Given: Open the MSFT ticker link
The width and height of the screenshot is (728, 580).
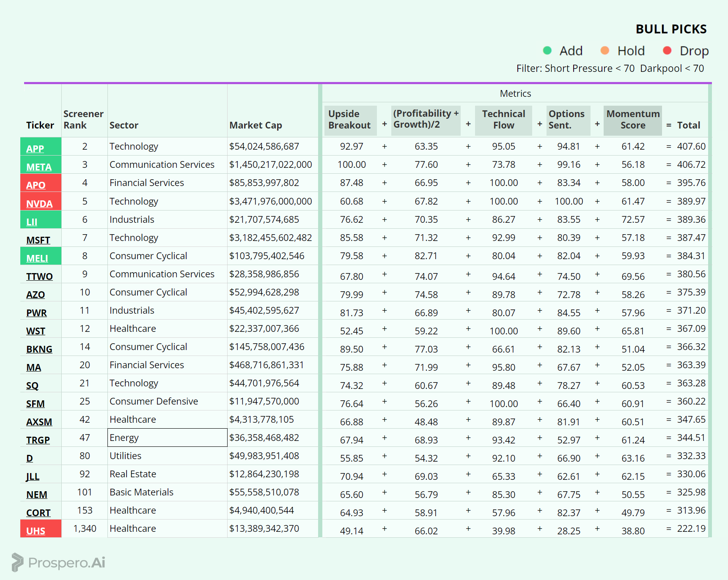Looking at the screenshot, I should [x=38, y=240].
